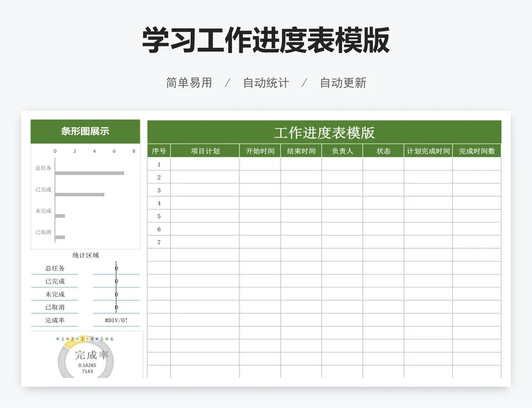Click the main title 学习工作进度表模版

click(x=265, y=40)
